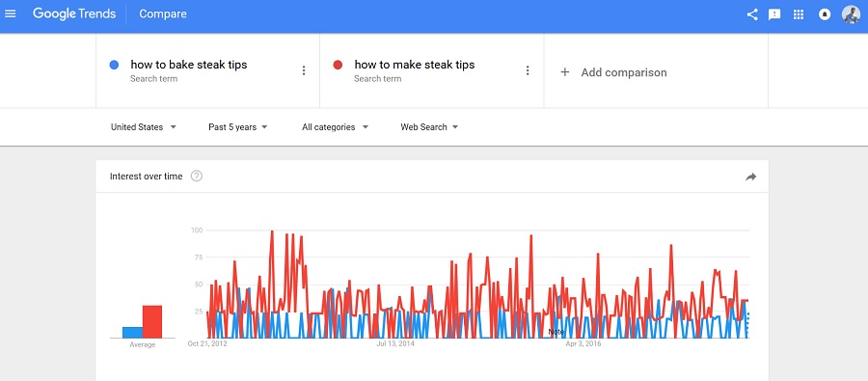Click the share icon in header

pos(751,15)
